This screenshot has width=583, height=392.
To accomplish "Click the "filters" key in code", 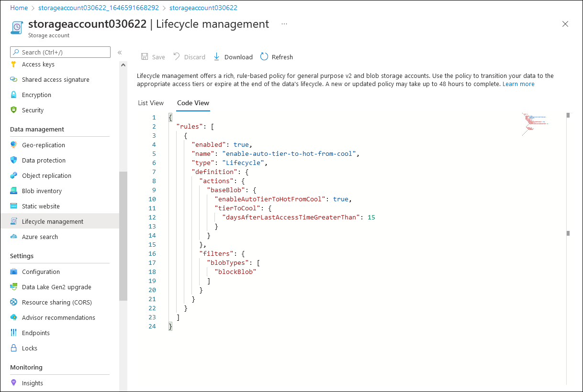I will click(x=216, y=254).
